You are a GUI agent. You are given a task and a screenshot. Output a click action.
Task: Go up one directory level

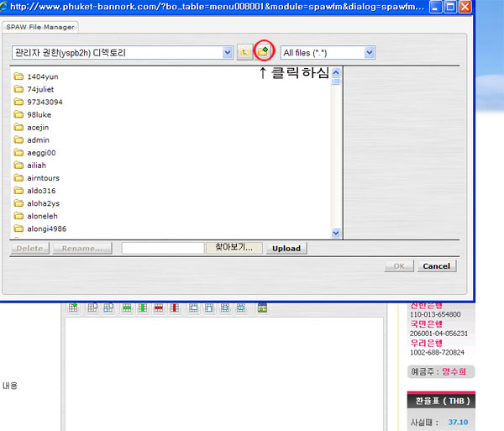click(x=244, y=52)
